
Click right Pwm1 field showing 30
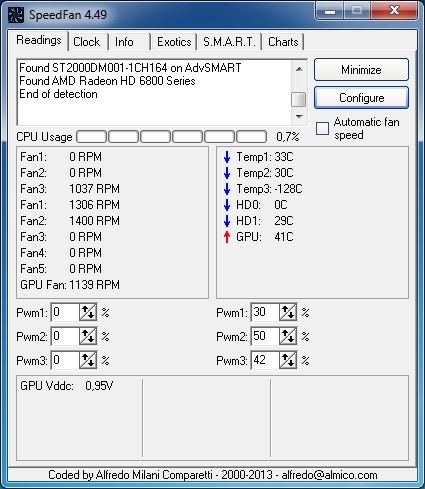point(265,312)
